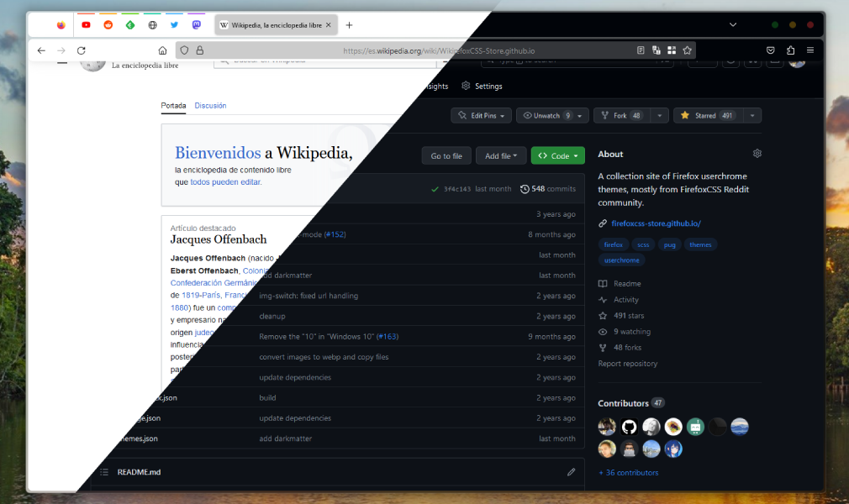Open the Mastodon pinned tab
This screenshot has height=504, width=849.
[197, 25]
